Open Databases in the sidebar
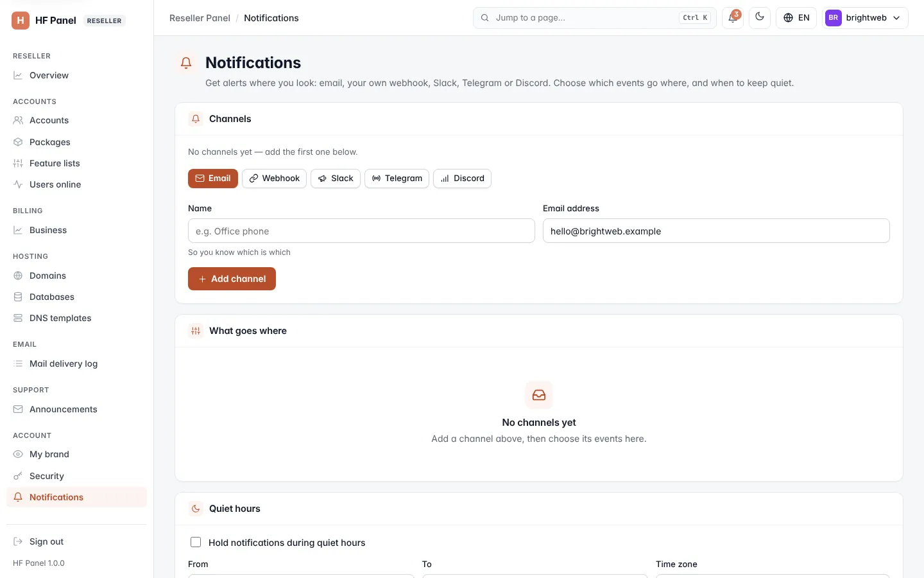This screenshot has width=924, height=578. pyautogui.click(x=76, y=297)
